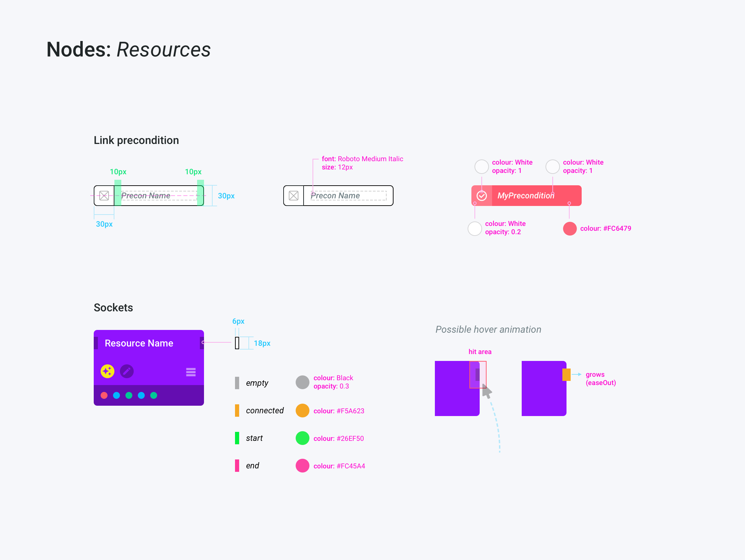This screenshot has width=745, height=560.
Task: Click the Resource Name title on purple card
Action: click(x=139, y=343)
